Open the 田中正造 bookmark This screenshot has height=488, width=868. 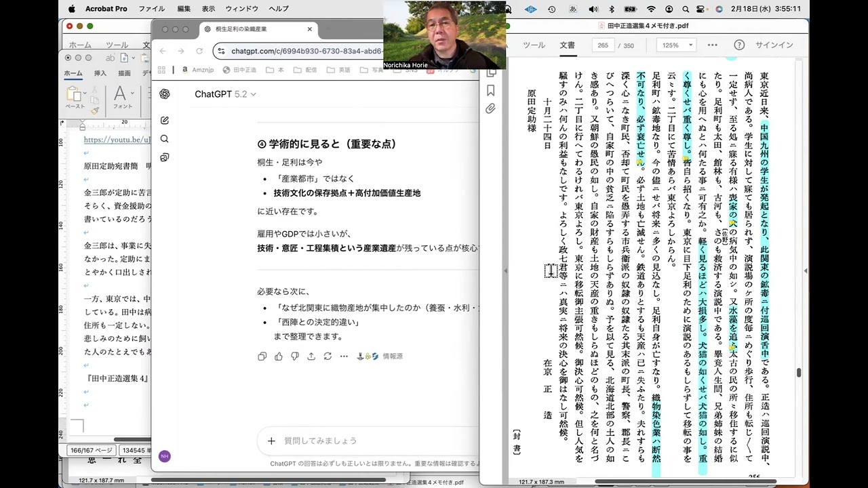(x=239, y=70)
